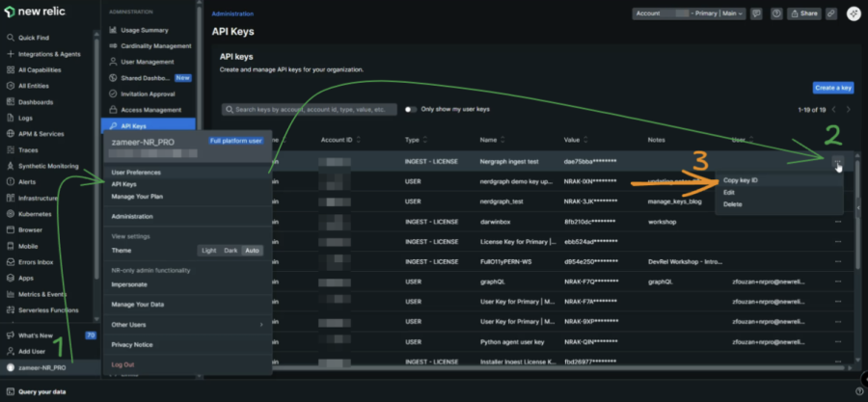Screen dimensions: 868x402
Task: Click the zameer-NR_PRO user profile
Action: click(42, 367)
